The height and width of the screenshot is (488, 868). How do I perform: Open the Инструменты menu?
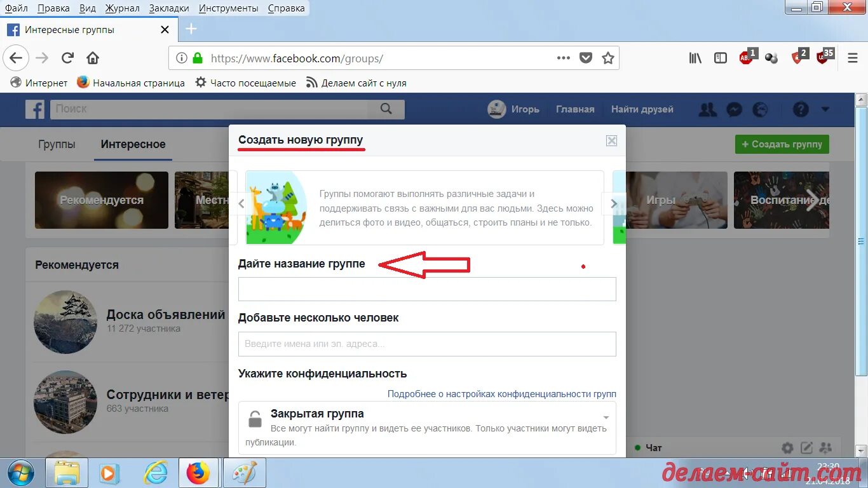tap(228, 8)
